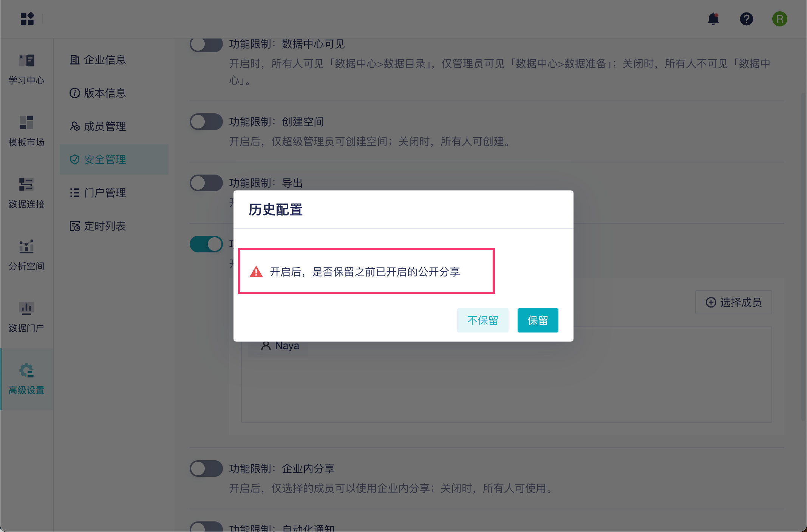
Task: Click the Naya member tag
Action: click(x=280, y=346)
